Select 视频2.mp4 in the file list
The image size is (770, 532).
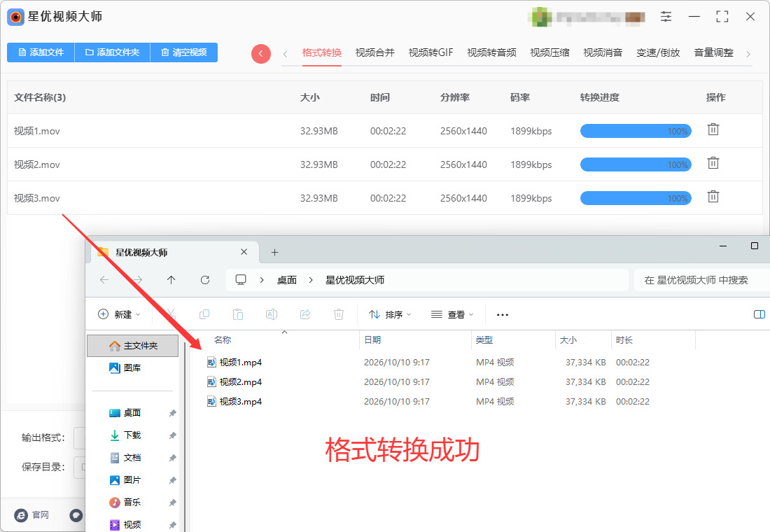click(241, 381)
